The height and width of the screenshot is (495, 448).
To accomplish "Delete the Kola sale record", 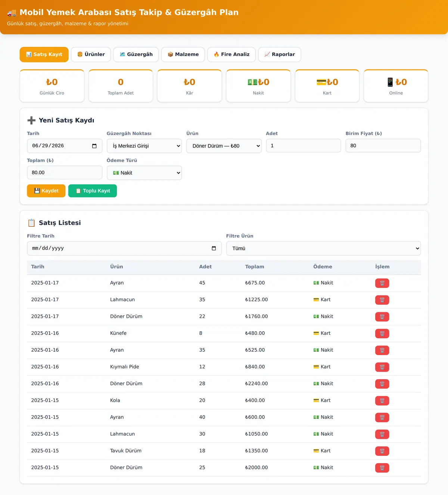I will coord(382,401).
